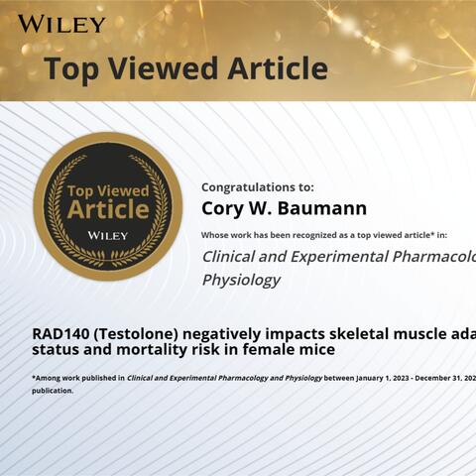Screen dimensions: 476x476
Task: Click the Wiley logo in the gold banner
Action: tap(61, 24)
